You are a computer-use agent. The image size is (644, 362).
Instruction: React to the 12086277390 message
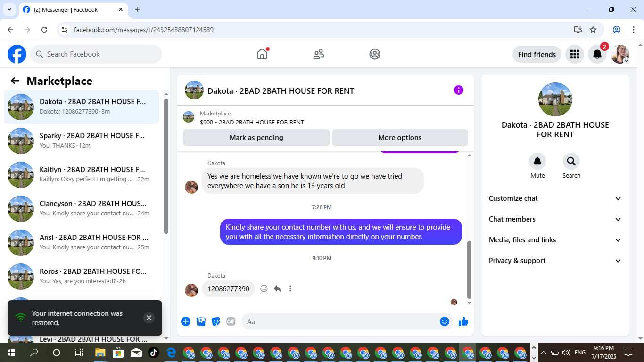(x=264, y=288)
